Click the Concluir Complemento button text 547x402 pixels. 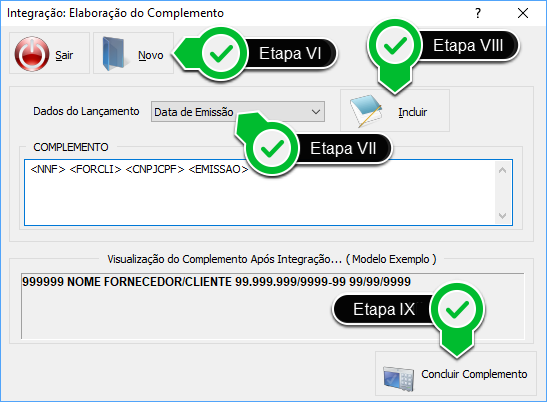tap(474, 374)
